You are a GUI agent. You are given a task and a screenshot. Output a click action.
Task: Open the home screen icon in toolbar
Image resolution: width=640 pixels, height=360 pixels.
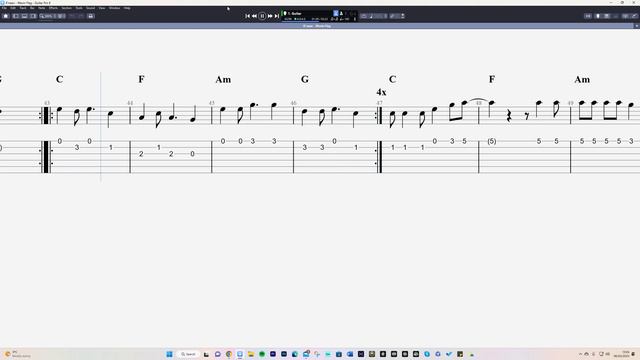6,16
